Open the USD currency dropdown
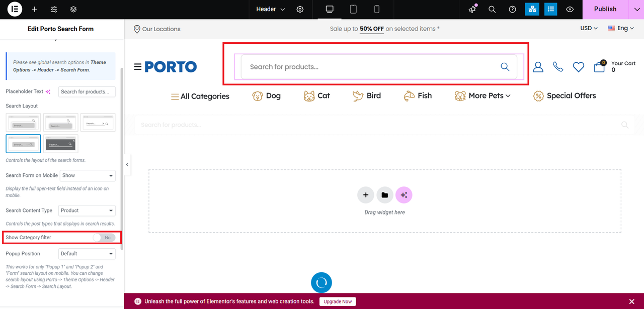The image size is (644, 309). (x=589, y=28)
